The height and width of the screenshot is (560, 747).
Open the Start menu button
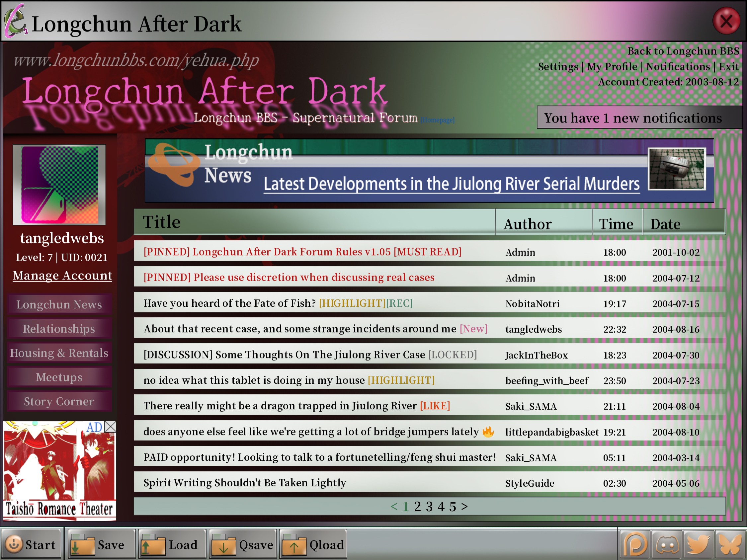coord(31,544)
